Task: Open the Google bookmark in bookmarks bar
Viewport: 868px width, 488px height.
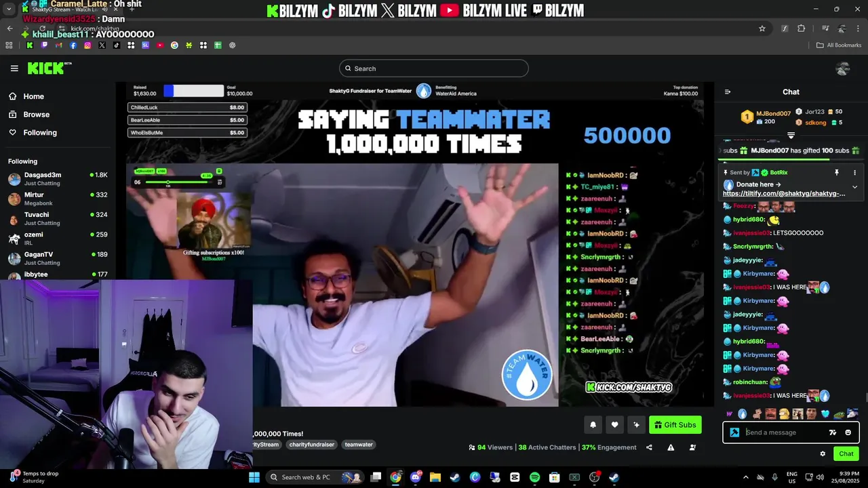Action: coord(174,45)
